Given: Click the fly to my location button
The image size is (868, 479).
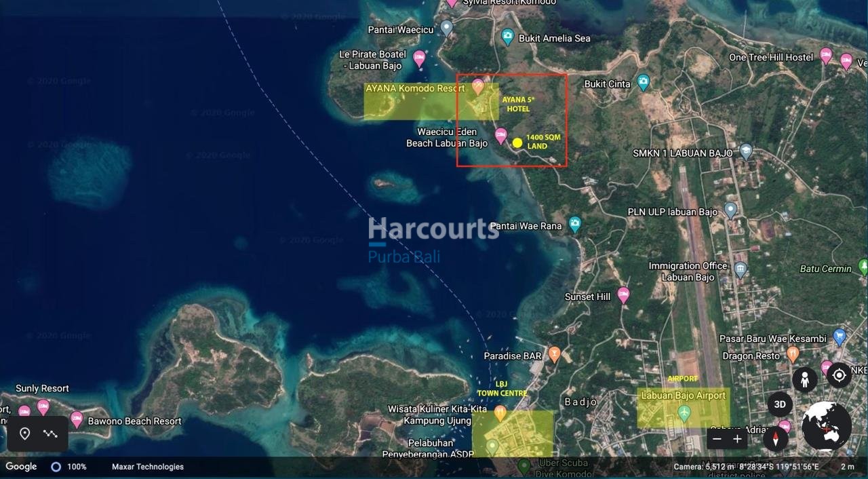Looking at the screenshot, I should 839,375.
